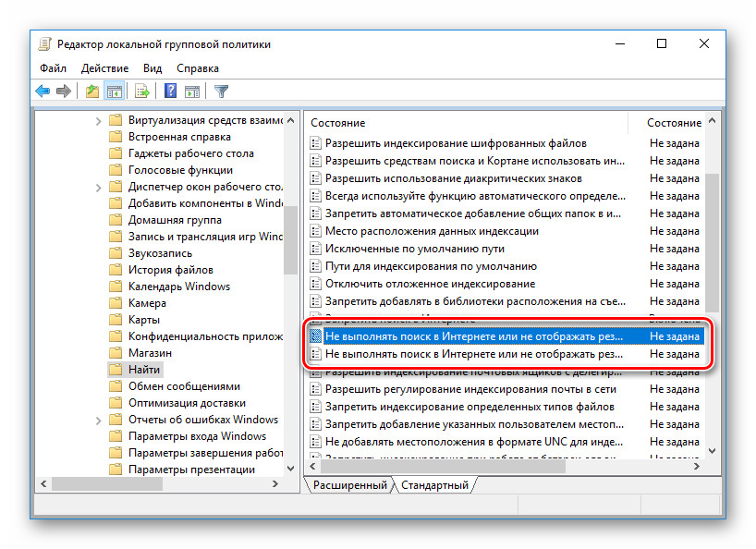Click the policy list's vertical scrollbar down arrow
The image size is (756, 549).
point(712,449)
